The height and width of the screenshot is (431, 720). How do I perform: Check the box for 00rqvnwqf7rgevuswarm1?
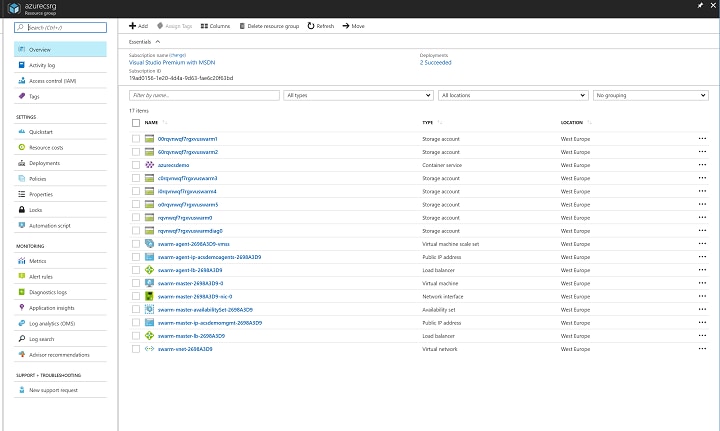coord(136,139)
